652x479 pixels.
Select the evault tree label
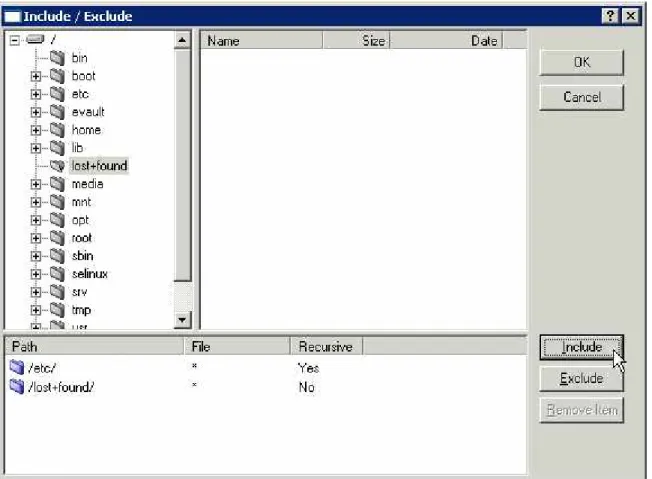click(x=88, y=112)
